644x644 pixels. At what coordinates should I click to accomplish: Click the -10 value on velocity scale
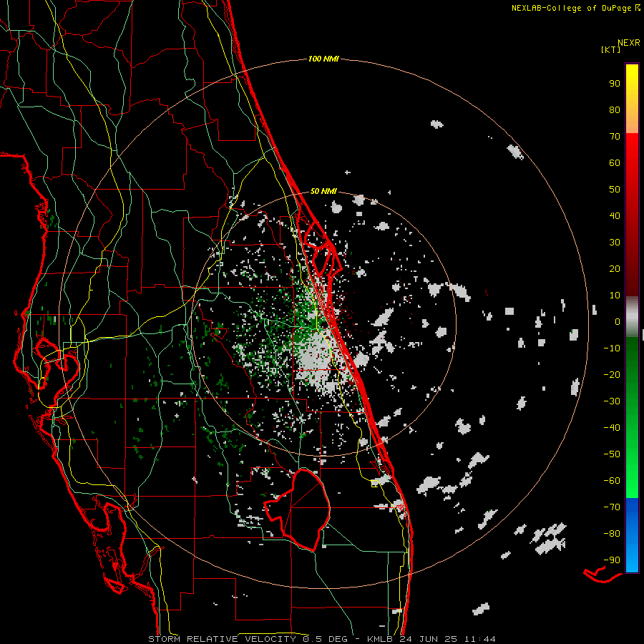coord(612,348)
